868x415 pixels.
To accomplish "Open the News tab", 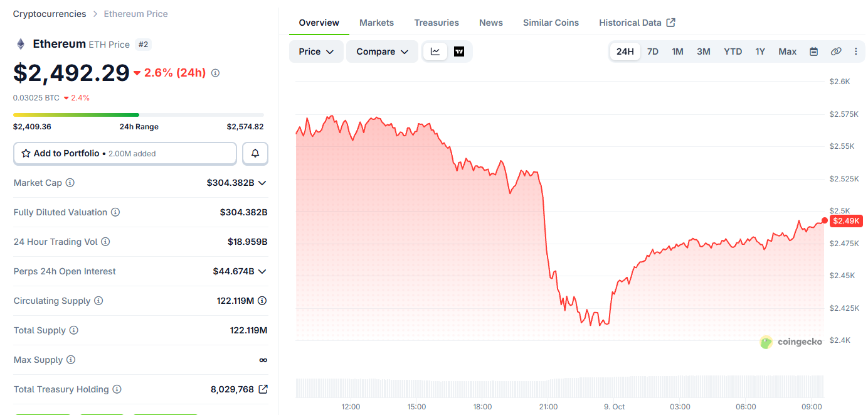I will click(491, 23).
